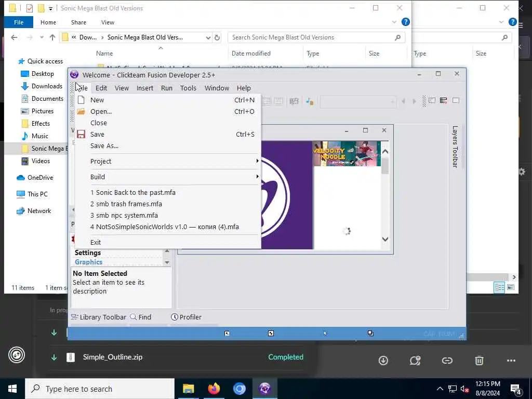532x399 pixels.
Task: Open Explorer help question mark icon
Action: 405,22
